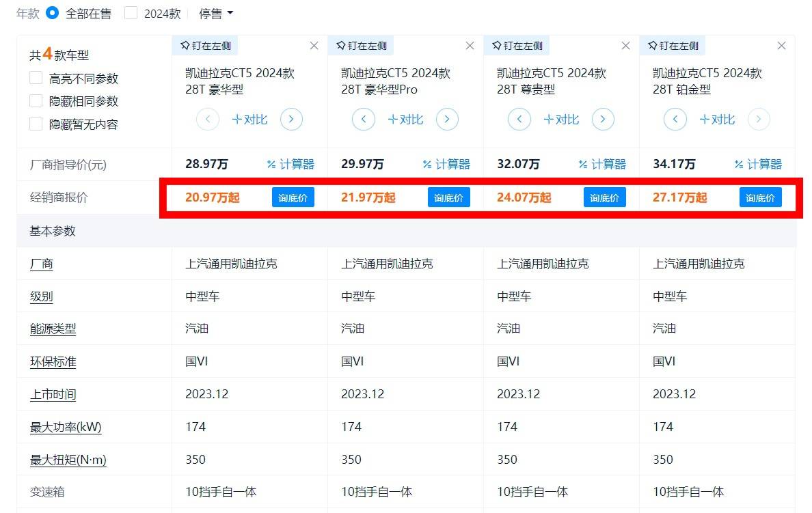Select the 全部在售 radio button
The image size is (812, 513).
53,13
